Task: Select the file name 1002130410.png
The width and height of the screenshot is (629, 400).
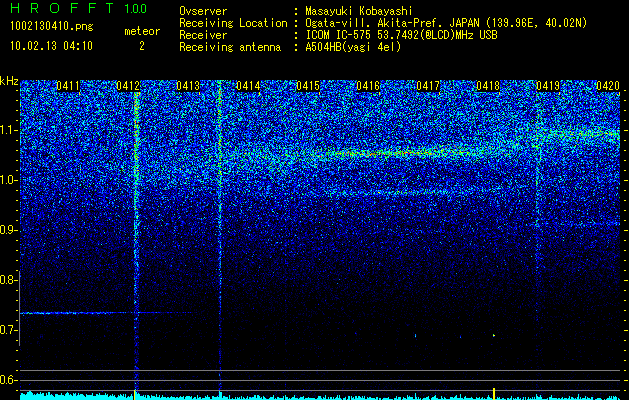Action: coord(52,27)
